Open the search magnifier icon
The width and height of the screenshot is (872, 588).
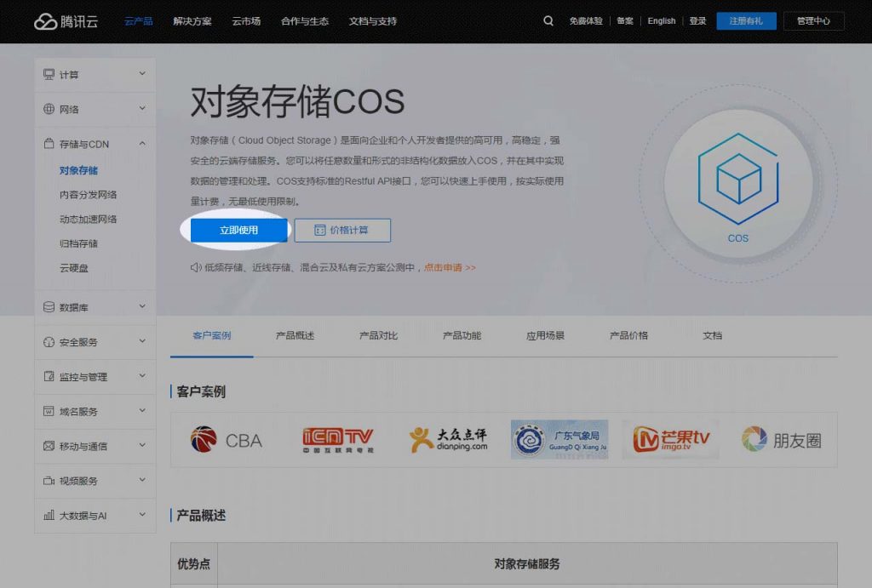(548, 21)
